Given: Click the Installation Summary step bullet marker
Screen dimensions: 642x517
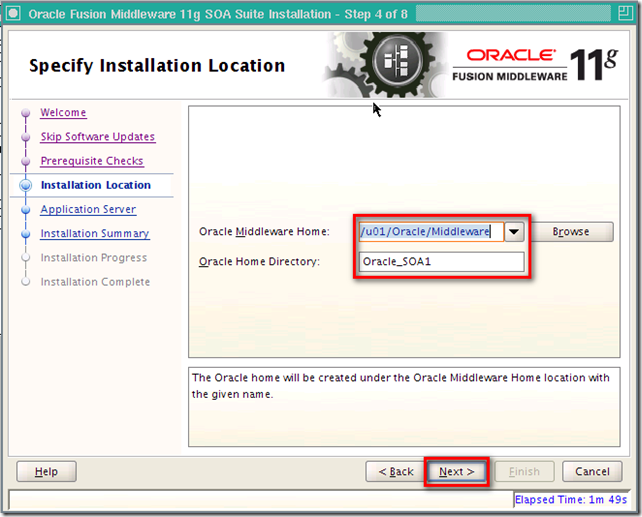Looking at the screenshot, I should [25, 234].
